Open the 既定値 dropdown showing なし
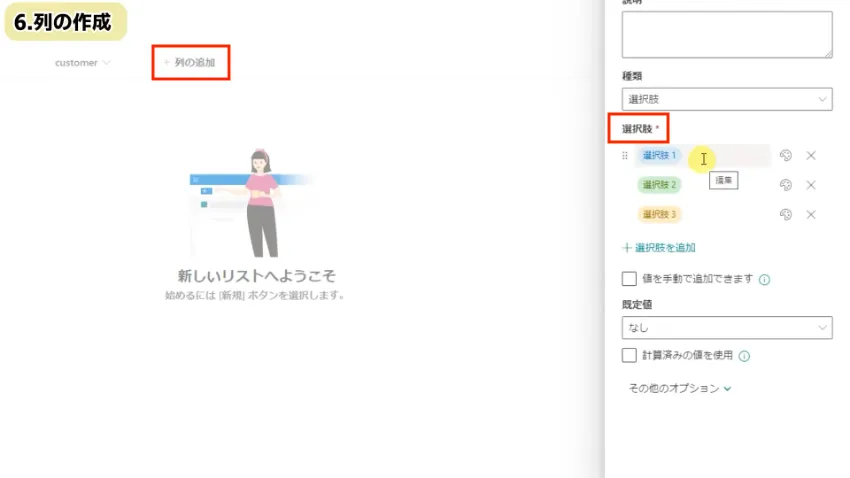Image resolution: width=850 pixels, height=478 pixels. (x=726, y=327)
